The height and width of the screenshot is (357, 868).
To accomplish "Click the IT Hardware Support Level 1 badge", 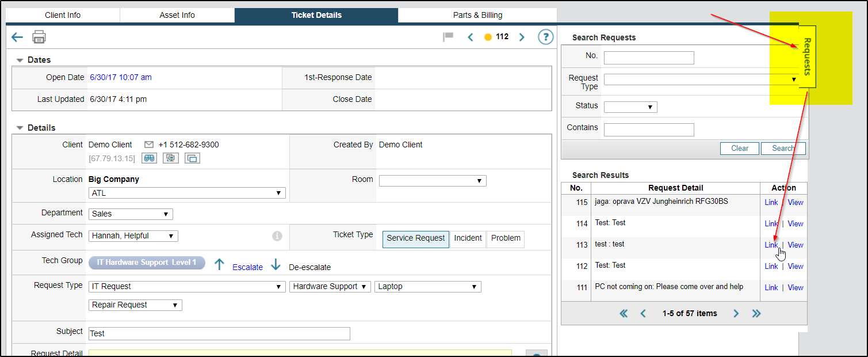I will point(147,263).
